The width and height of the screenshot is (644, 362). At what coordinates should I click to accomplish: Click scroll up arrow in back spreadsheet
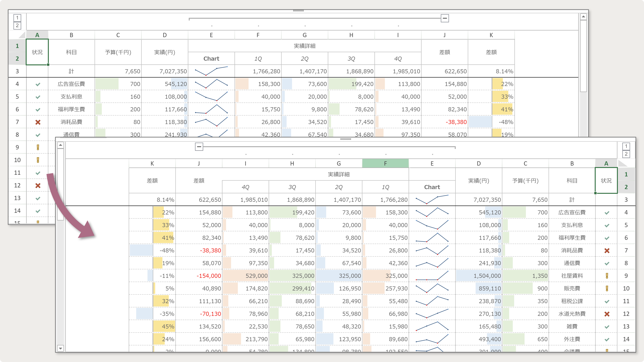pos(583,17)
